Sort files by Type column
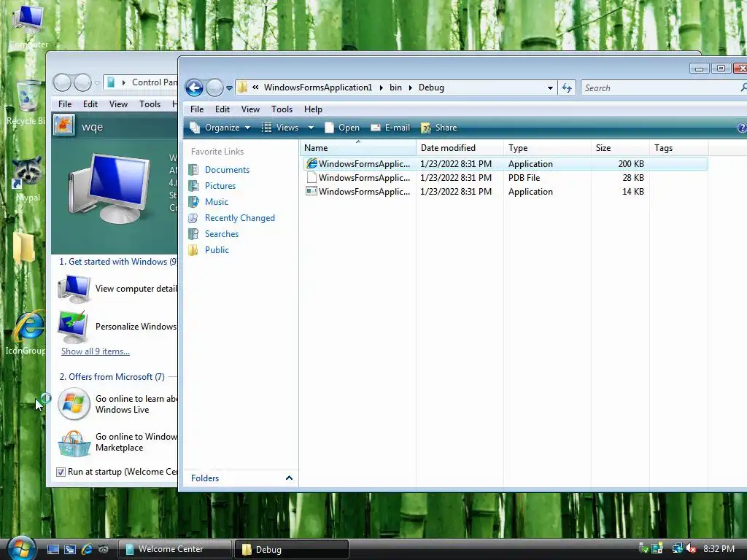747x560 pixels. pyautogui.click(x=547, y=148)
